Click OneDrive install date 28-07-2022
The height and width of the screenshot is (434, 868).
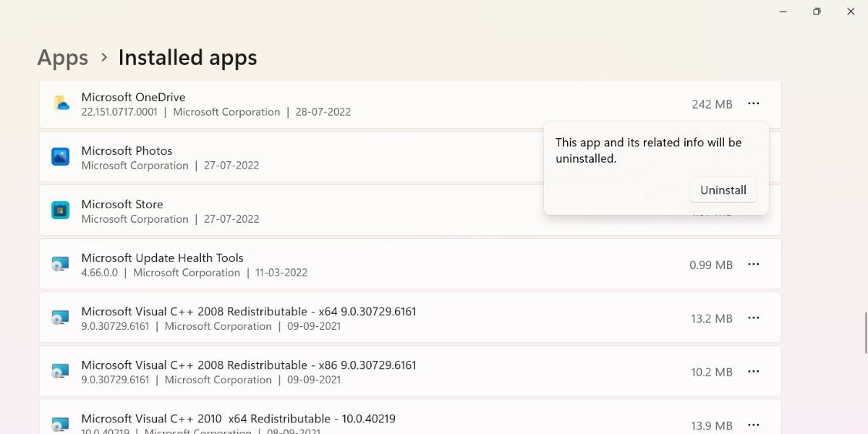click(x=323, y=112)
